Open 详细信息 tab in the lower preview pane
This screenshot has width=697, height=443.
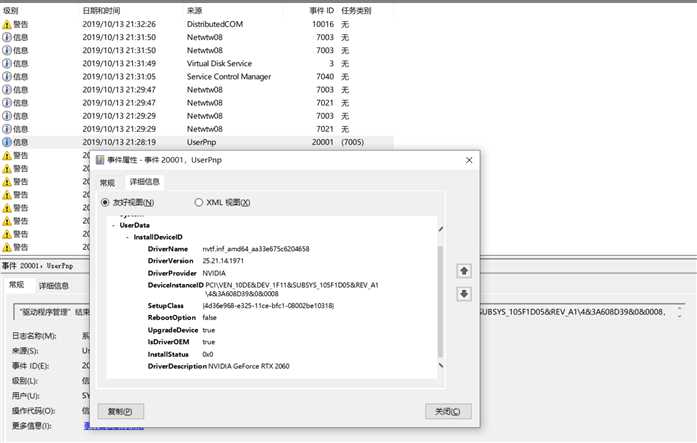tap(54, 286)
